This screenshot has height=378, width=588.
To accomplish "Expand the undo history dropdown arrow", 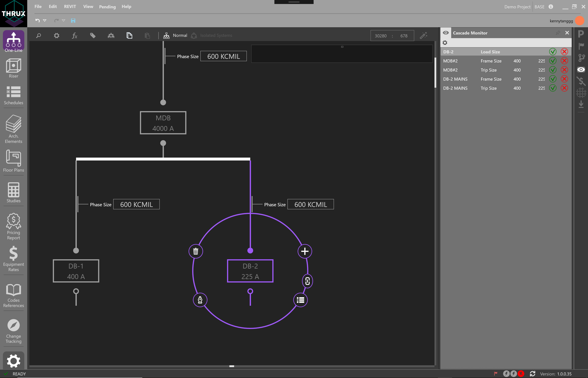I will (x=45, y=21).
